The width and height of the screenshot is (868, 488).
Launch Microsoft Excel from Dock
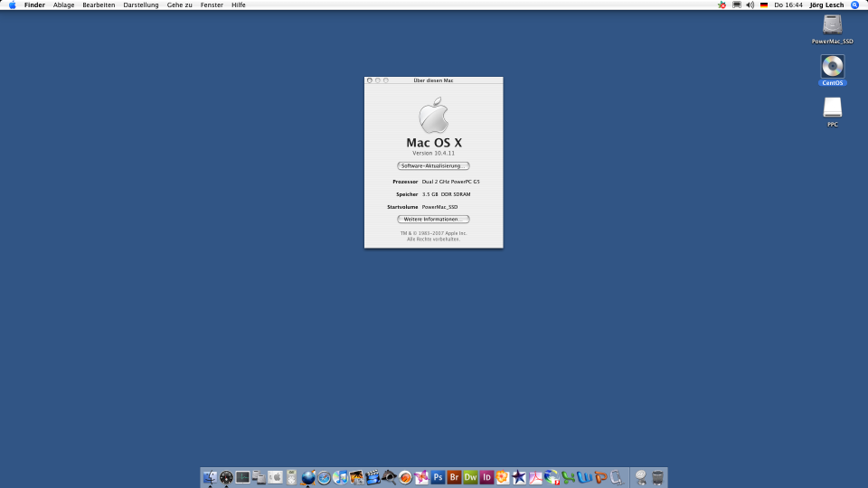pyautogui.click(x=568, y=477)
